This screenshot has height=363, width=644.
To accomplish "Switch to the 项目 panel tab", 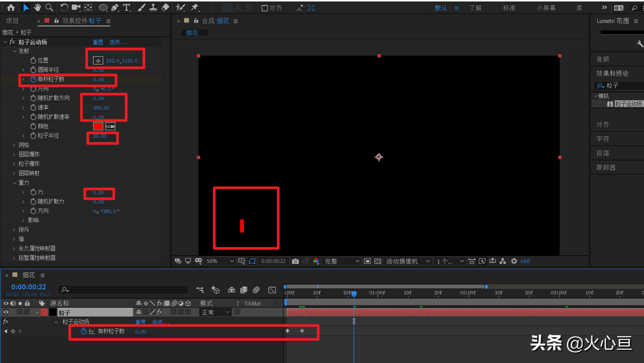I will tap(12, 21).
